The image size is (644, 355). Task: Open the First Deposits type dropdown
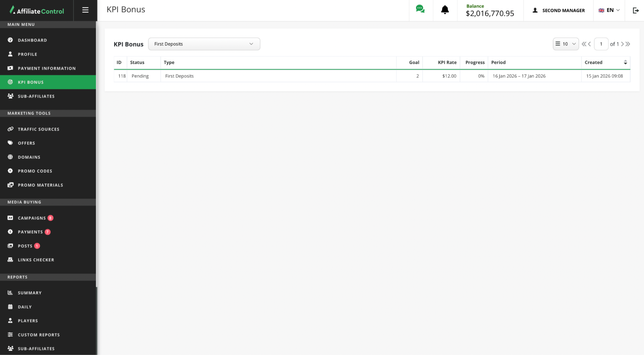click(x=204, y=44)
